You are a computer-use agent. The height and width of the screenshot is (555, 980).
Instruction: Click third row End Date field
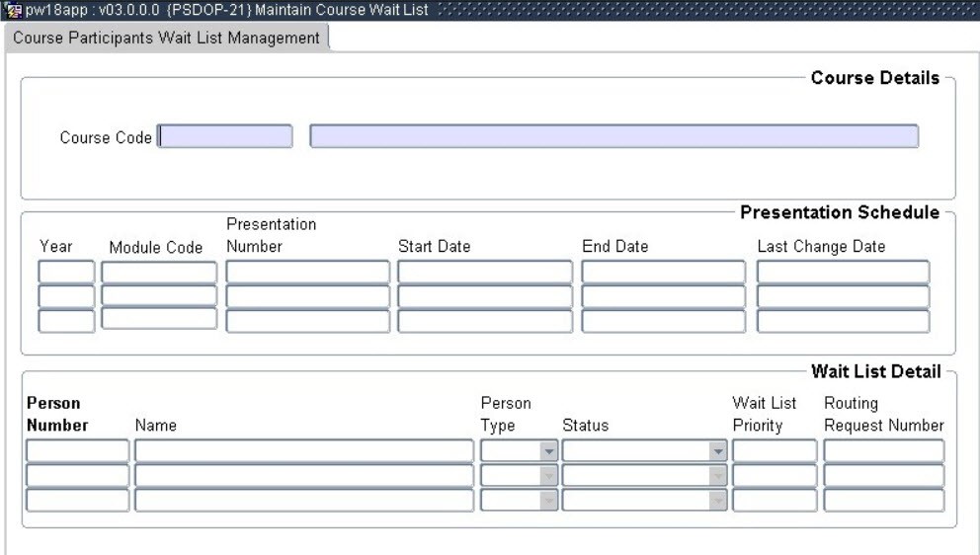coord(664,321)
